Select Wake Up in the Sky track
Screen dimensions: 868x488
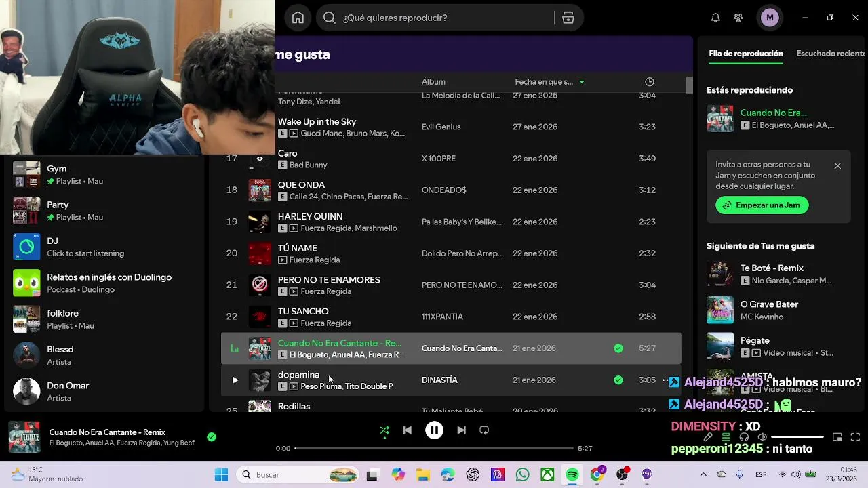click(x=317, y=122)
